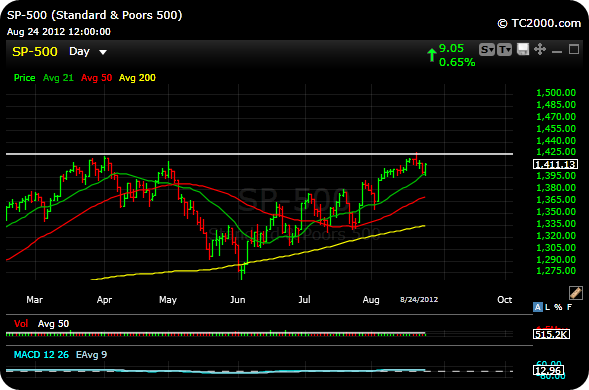The image size is (589, 390).
Task: Toggle the F scale option
Action: click(569, 307)
